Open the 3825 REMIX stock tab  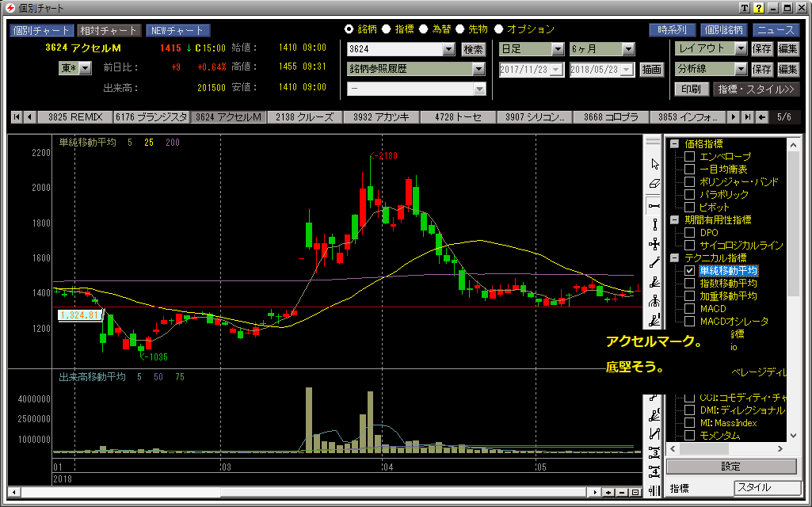75,117
